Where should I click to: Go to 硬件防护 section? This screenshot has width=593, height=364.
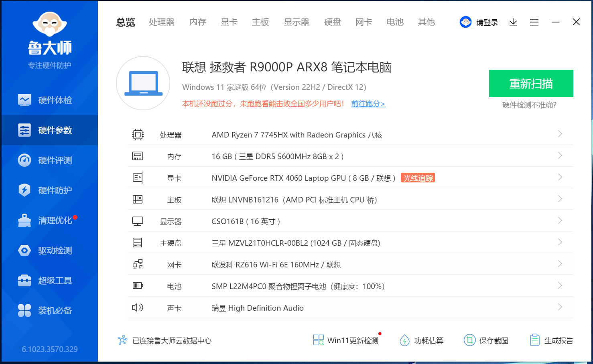point(49,190)
